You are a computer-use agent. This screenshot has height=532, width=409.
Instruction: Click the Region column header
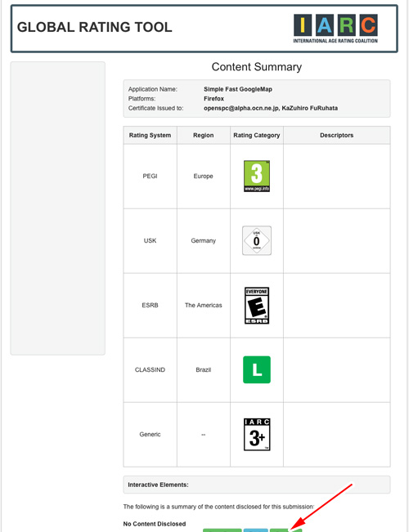pos(203,135)
